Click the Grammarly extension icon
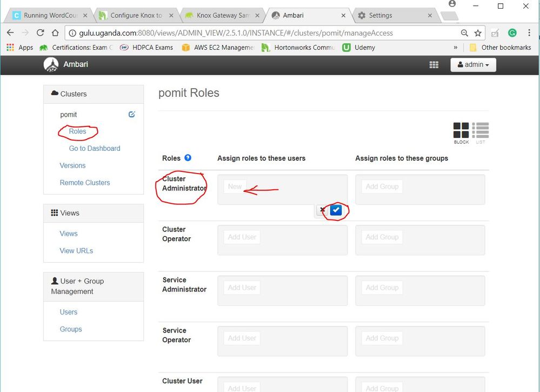This screenshot has height=392, width=540. pos(512,33)
